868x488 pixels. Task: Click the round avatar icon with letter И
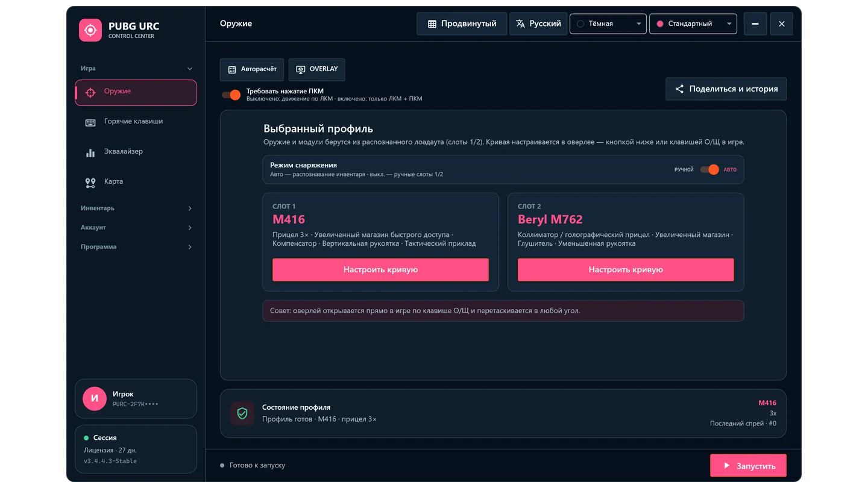(95, 399)
